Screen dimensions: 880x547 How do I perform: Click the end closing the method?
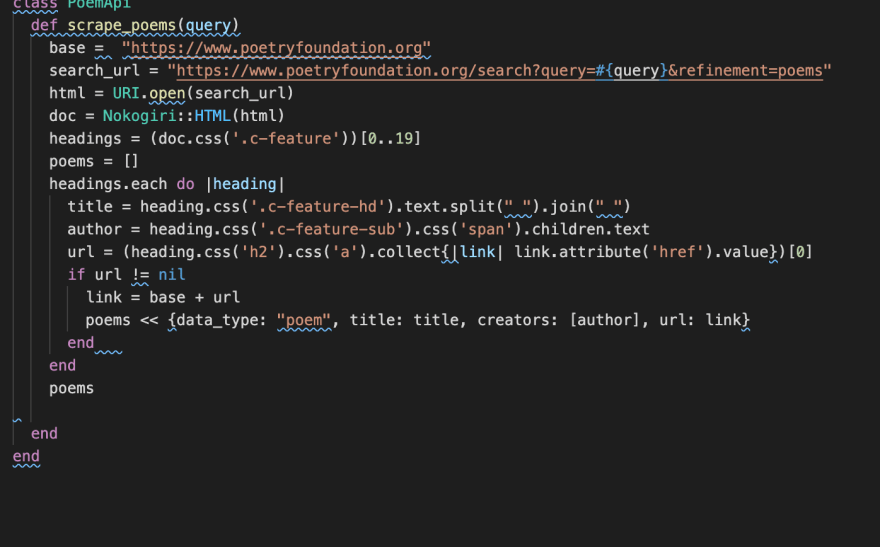44,434
